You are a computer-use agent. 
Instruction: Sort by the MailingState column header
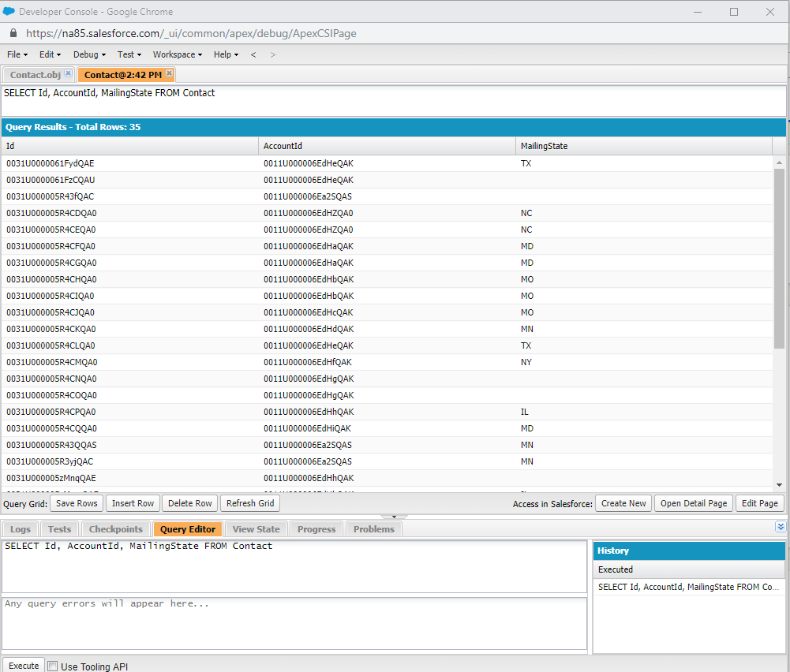coord(644,146)
